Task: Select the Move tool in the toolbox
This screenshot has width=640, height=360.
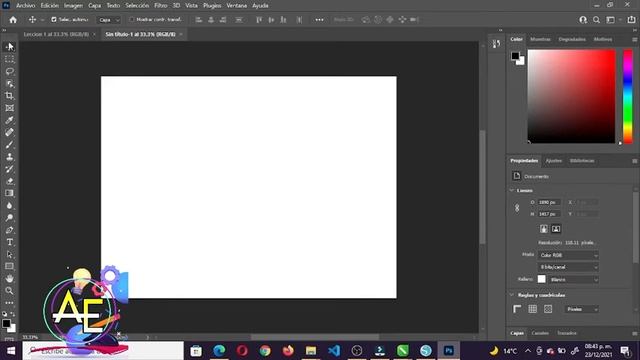Action: pyautogui.click(x=9, y=47)
